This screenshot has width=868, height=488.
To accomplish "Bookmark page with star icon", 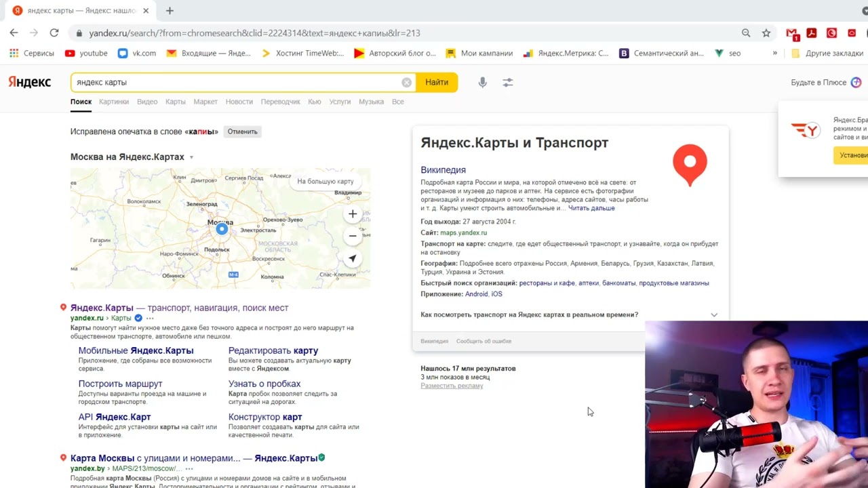I will pyautogui.click(x=766, y=33).
